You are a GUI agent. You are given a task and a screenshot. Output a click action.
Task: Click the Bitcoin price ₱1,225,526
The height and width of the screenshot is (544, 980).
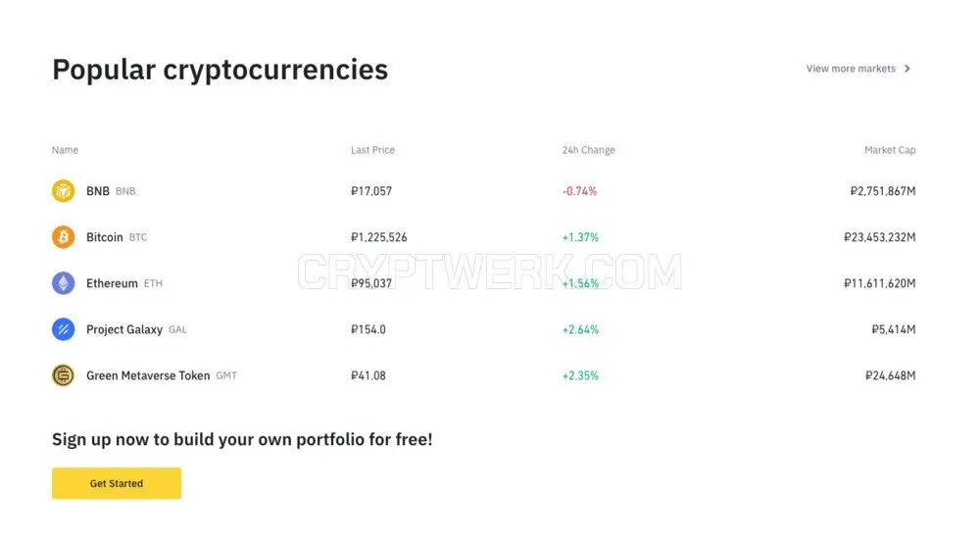pos(378,237)
